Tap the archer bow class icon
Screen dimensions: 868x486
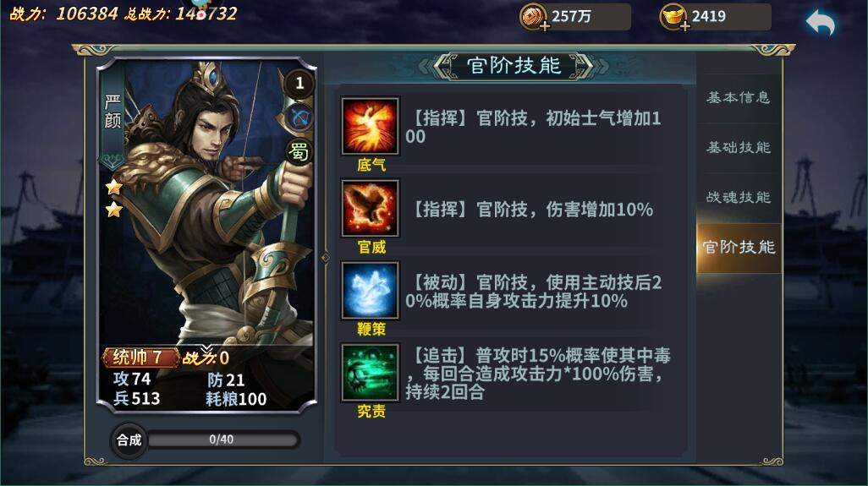coord(299,117)
